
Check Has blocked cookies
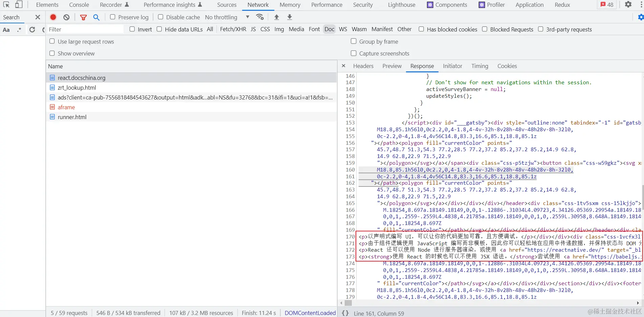coord(421,29)
